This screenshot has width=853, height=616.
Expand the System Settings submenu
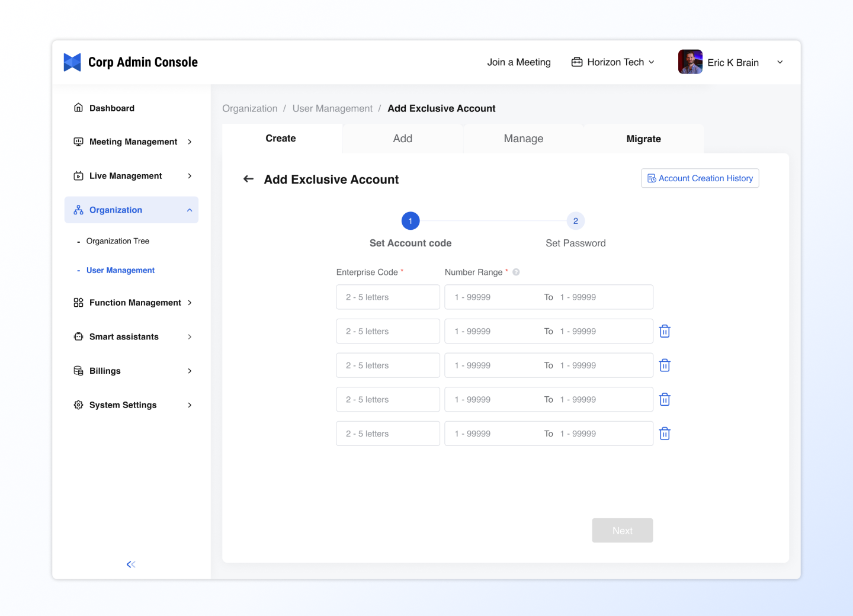pyautogui.click(x=132, y=405)
